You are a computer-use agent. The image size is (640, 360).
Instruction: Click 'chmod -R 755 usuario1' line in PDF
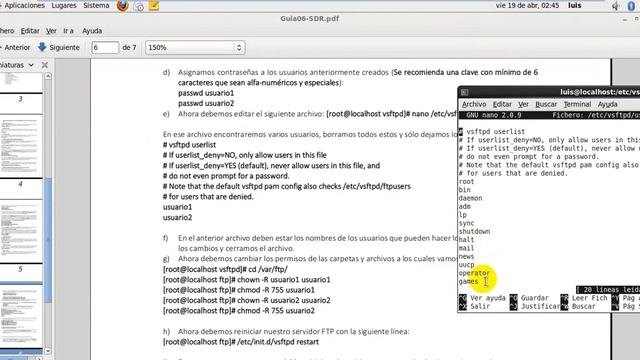(276, 290)
